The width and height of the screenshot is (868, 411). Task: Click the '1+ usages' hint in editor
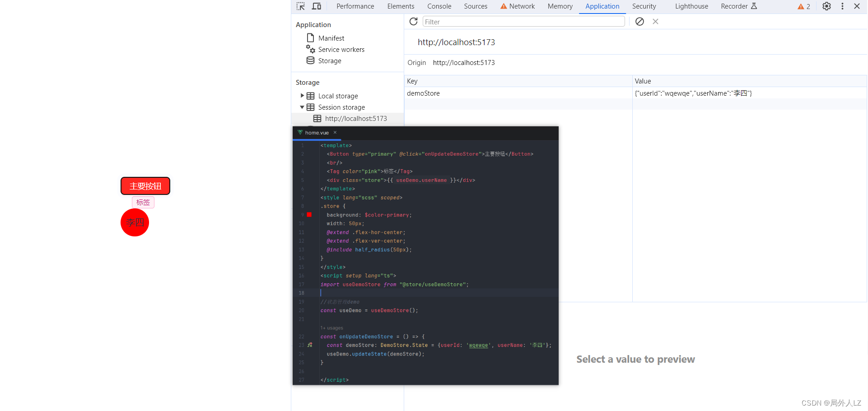332,328
